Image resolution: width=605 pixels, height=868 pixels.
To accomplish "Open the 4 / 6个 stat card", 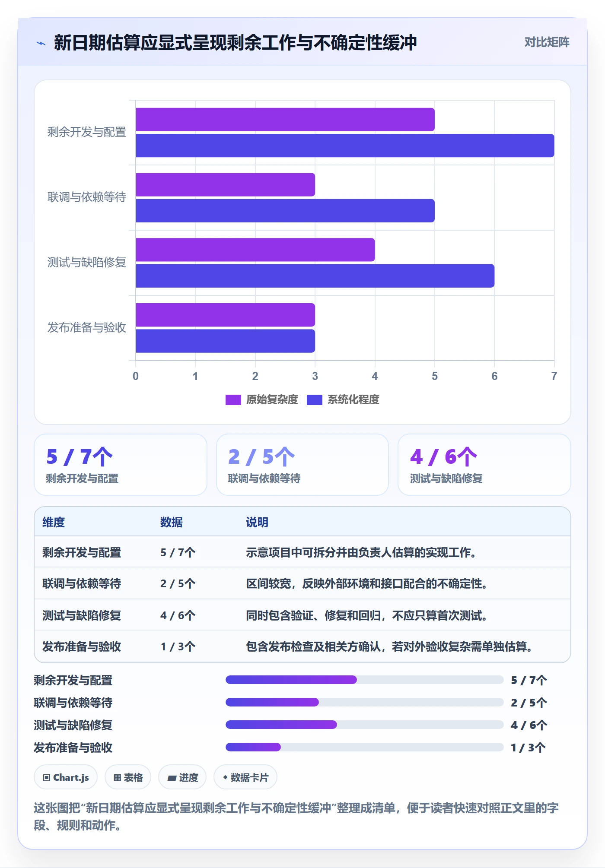I will (484, 465).
